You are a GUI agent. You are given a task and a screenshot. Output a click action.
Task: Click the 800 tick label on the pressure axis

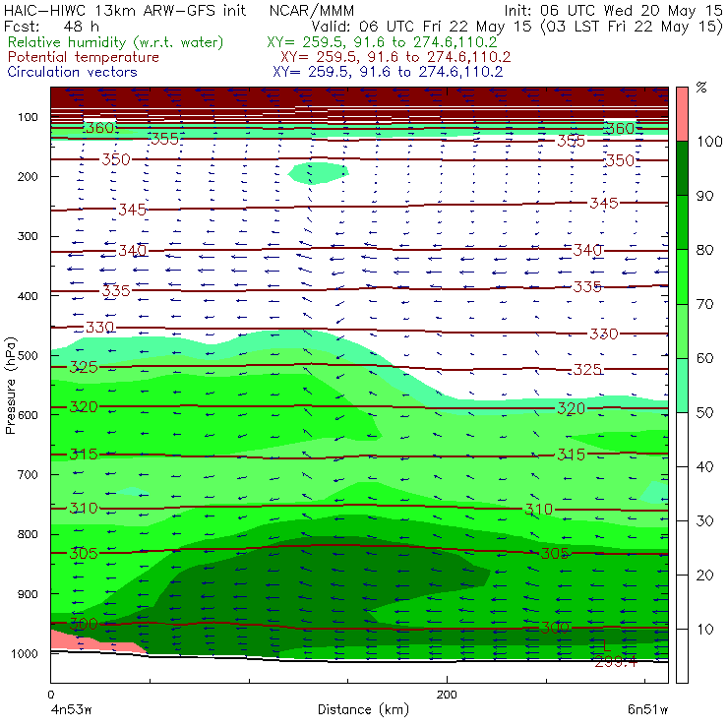28,534
